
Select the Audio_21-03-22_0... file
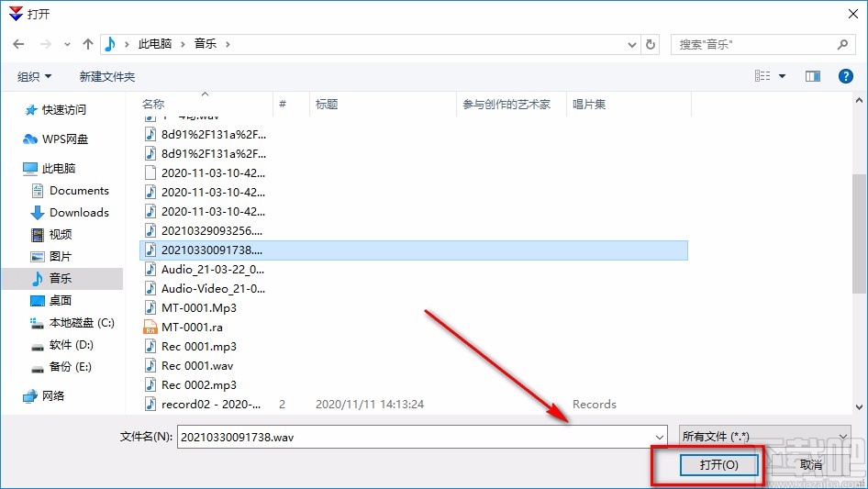click(x=213, y=270)
